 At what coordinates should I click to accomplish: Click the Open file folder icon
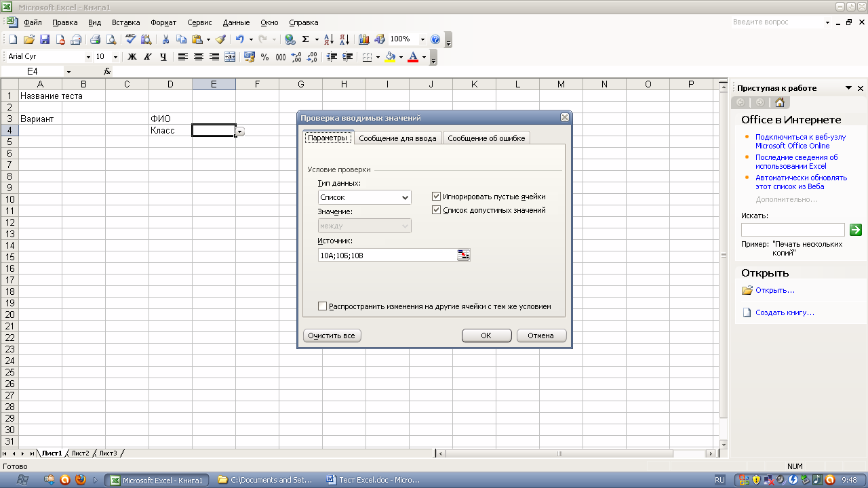click(x=29, y=39)
